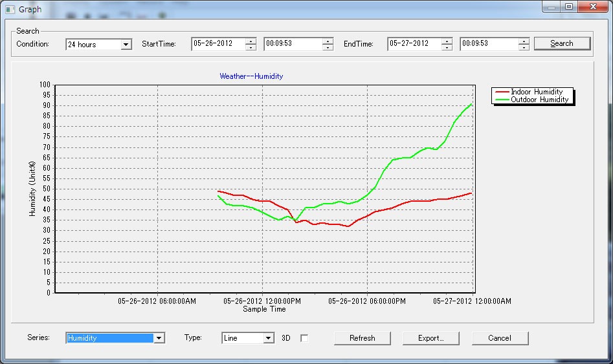Click the Refresh button
The image size is (613, 364).
(x=362, y=338)
